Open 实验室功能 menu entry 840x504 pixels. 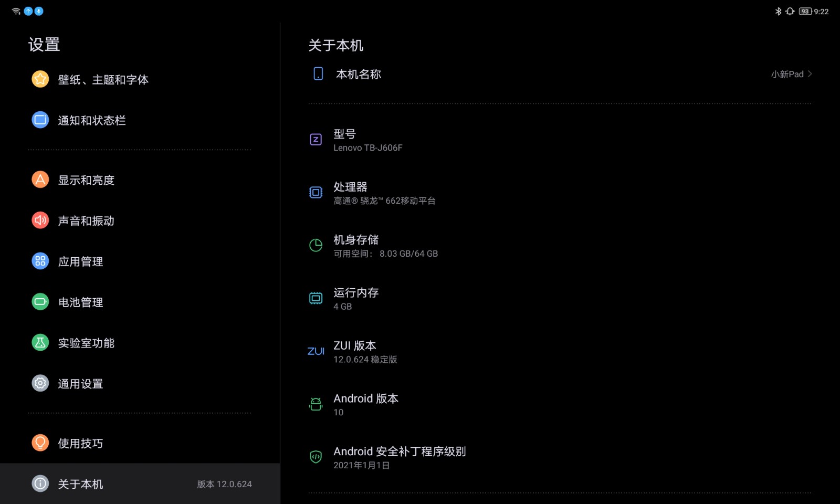click(140, 343)
